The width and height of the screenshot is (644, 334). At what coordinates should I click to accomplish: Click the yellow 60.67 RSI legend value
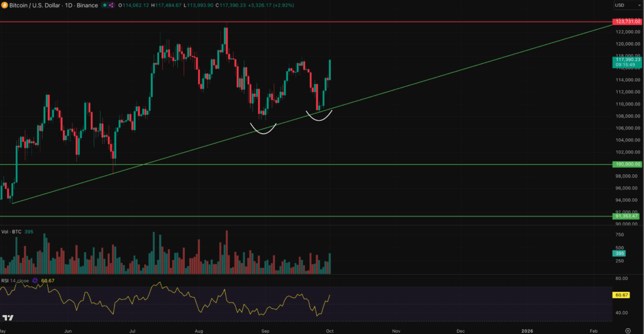[48, 281]
